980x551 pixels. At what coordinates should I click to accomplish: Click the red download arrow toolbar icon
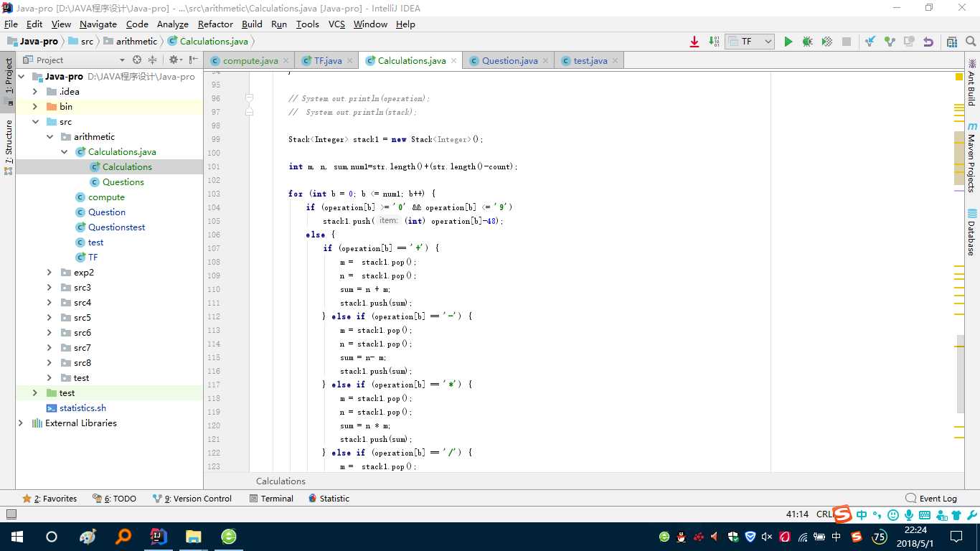tap(694, 42)
